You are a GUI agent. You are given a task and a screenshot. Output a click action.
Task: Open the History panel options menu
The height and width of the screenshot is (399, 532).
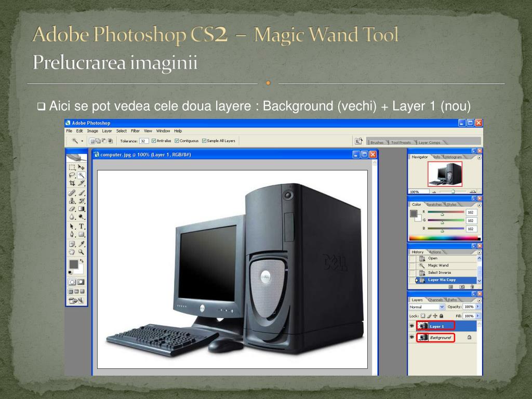tap(479, 252)
